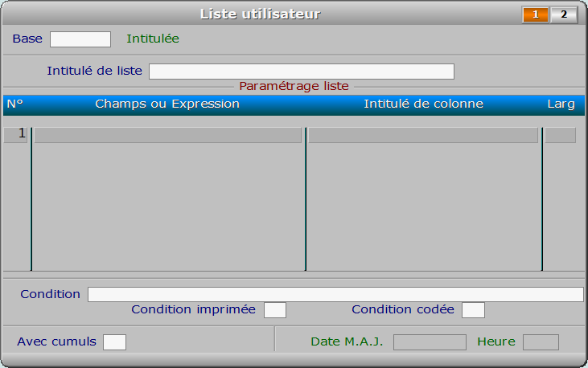Focus the Intitulé de liste field
This screenshot has width=588, height=368.
pos(302,72)
